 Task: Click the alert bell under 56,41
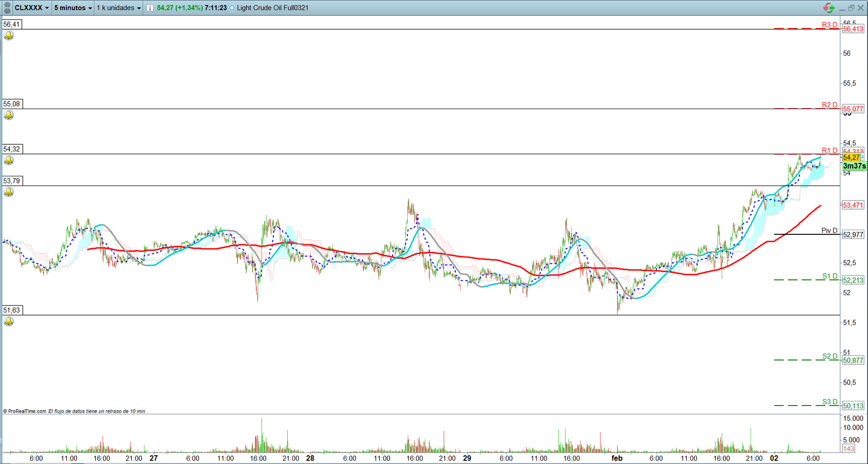[9, 36]
